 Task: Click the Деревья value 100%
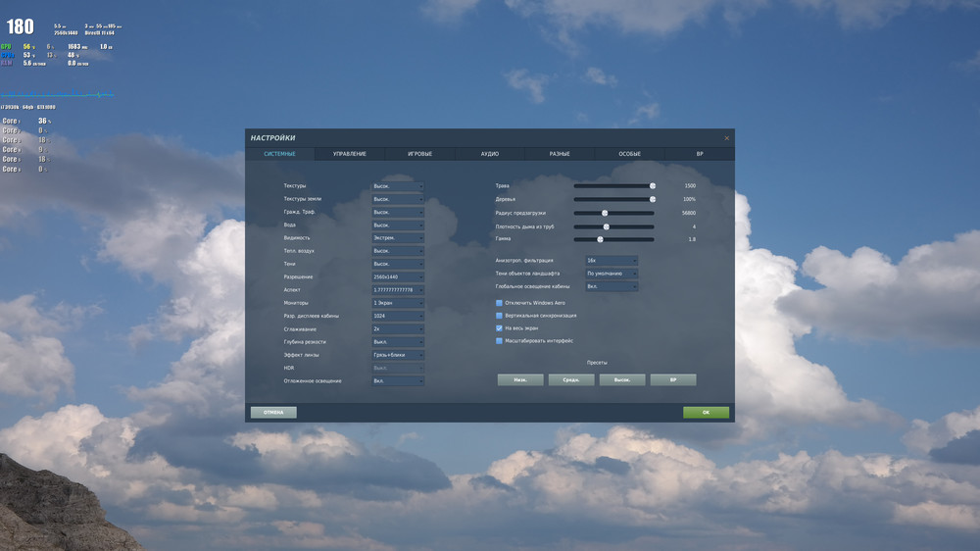(x=689, y=199)
